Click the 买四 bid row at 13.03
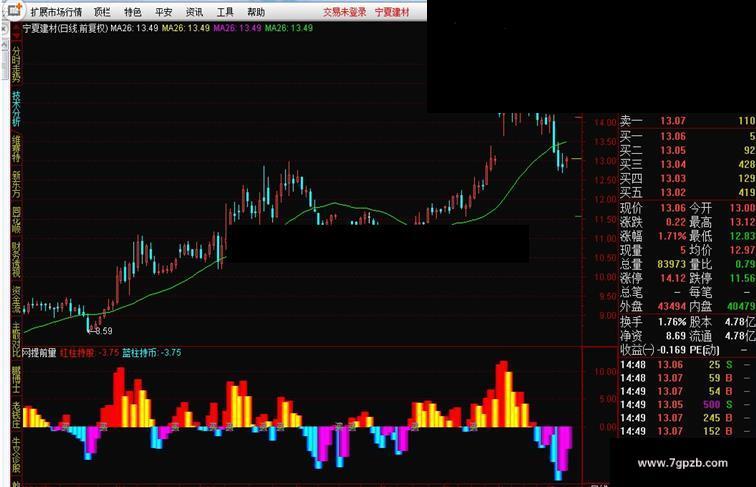The width and height of the screenshot is (756, 487). tap(688, 178)
